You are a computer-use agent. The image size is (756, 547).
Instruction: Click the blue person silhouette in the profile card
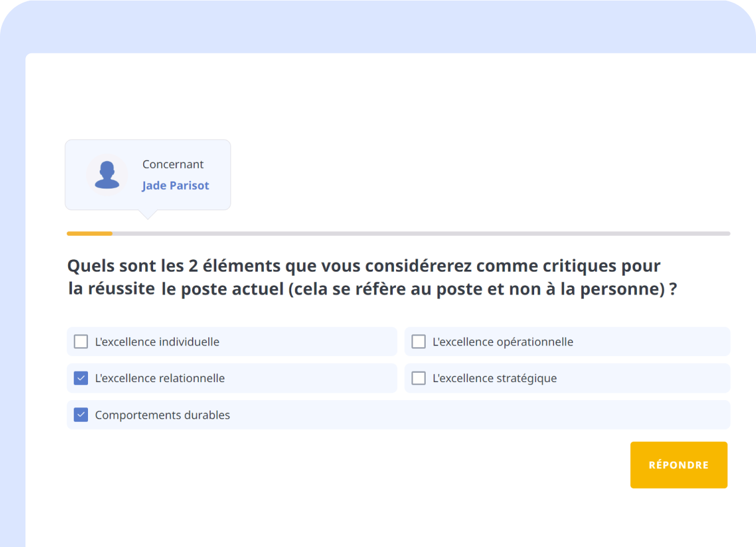pos(107,174)
